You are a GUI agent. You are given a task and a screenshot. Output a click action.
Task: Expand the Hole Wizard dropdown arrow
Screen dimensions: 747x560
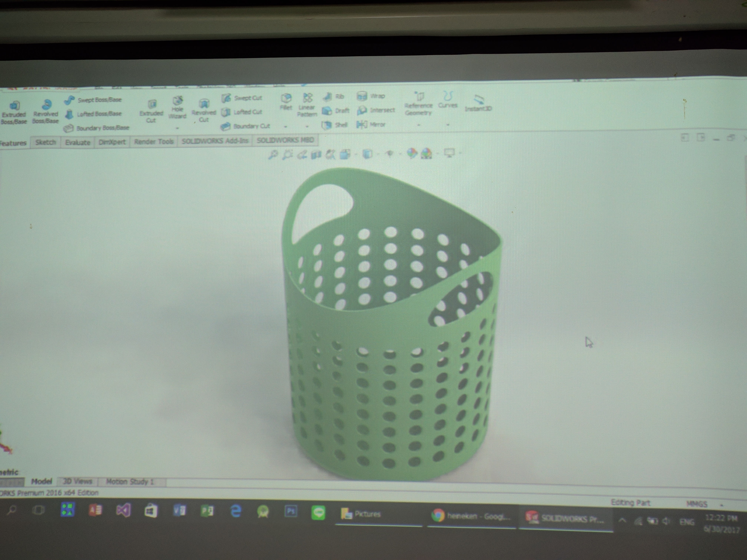pos(177,128)
